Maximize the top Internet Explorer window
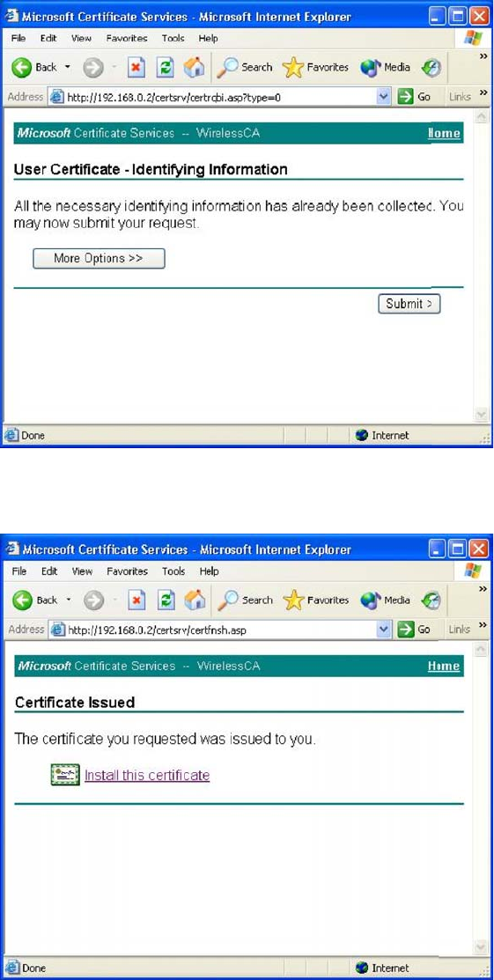The height and width of the screenshot is (980, 494). click(459, 16)
